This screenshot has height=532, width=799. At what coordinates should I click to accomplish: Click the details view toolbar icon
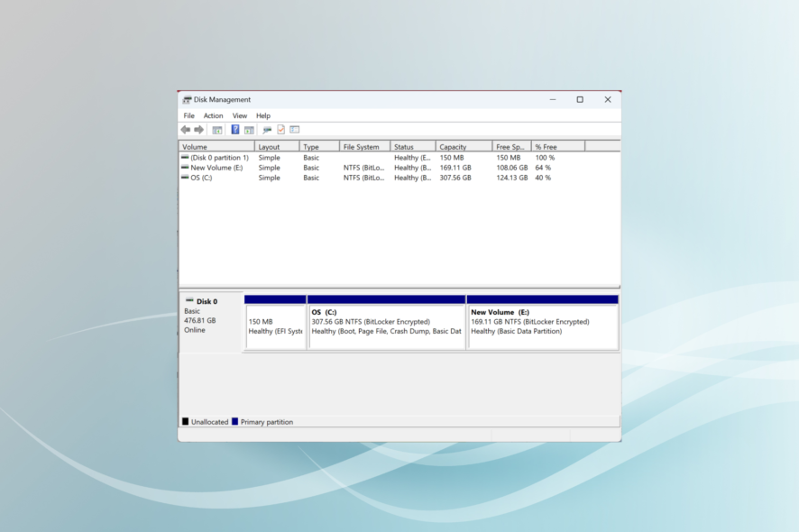[x=294, y=129]
